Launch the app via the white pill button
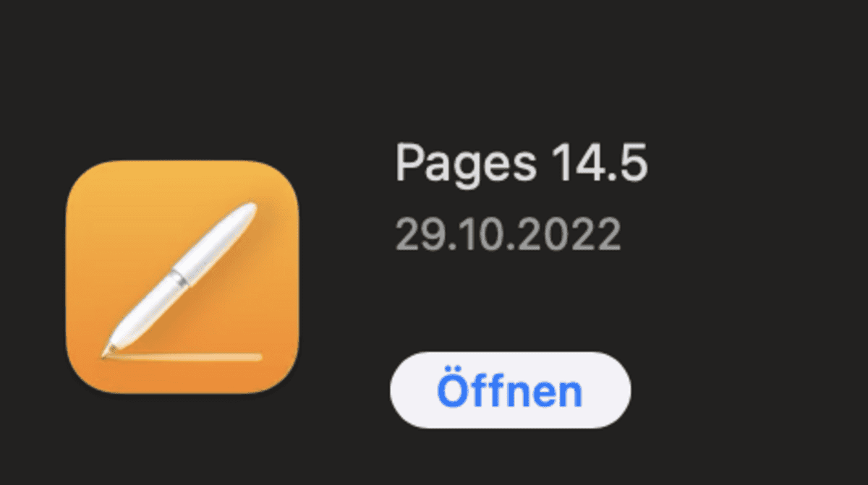The height and width of the screenshot is (485, 868). pos(510,391)
